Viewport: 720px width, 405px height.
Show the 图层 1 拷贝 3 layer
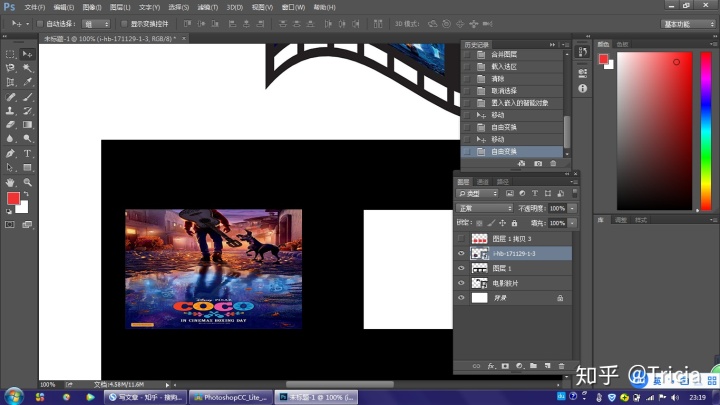tap(461, 239)
